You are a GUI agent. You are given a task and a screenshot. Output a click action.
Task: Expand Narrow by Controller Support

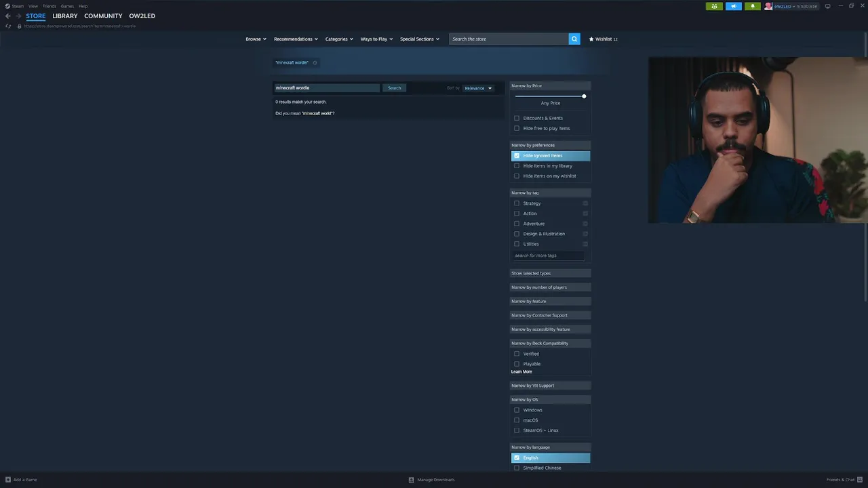pos(550,315)
